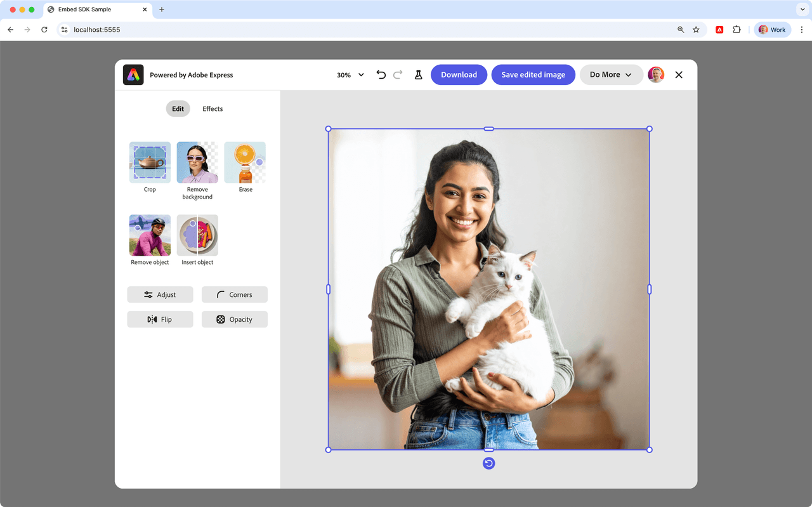Click the redo arrow icon
This screenshot has height=507, width=812.
(398, 75)
